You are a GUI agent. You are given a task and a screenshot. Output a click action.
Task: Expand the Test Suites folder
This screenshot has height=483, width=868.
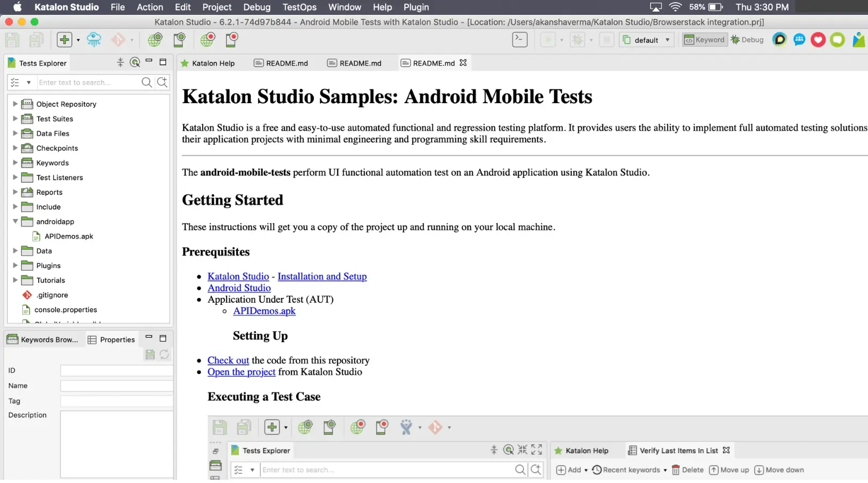click(15, 119)
